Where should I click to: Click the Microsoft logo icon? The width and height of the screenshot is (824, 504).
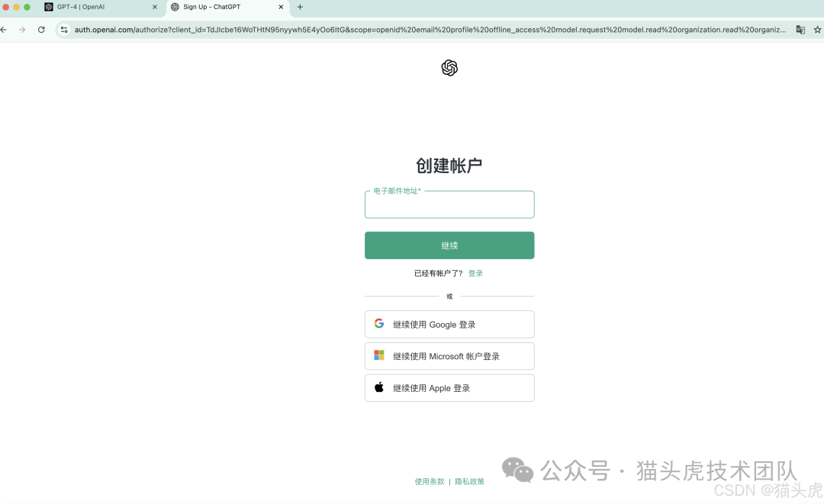379,355
